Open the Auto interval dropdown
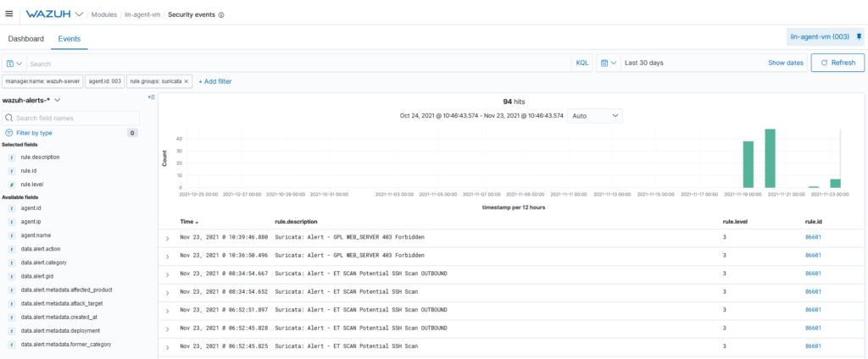The width and height of the screenshot is (868, 359). tap(594, 116)
